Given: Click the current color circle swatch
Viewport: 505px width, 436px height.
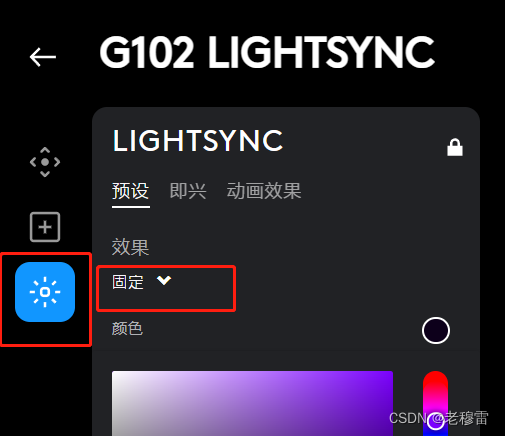Looking at the screenshot, I should 436,331.
